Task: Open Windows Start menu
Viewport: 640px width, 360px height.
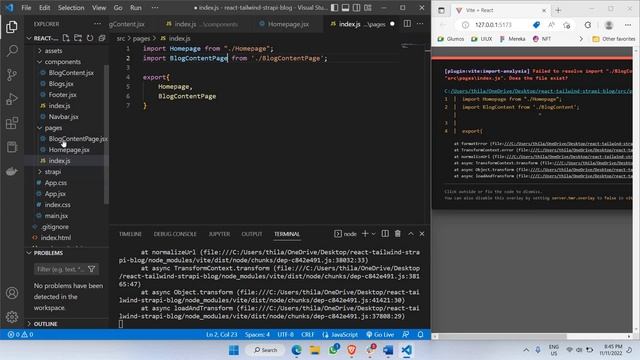Action: point(234,350)
